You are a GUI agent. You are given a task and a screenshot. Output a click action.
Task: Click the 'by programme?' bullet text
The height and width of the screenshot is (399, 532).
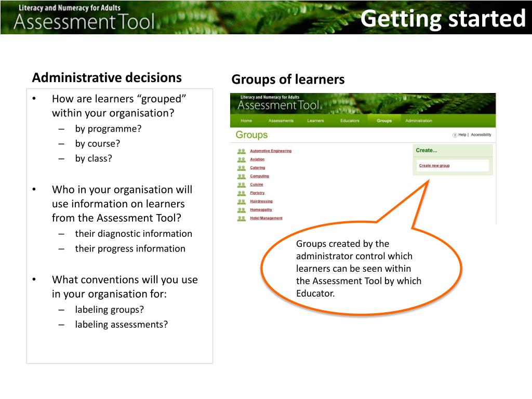108,129
